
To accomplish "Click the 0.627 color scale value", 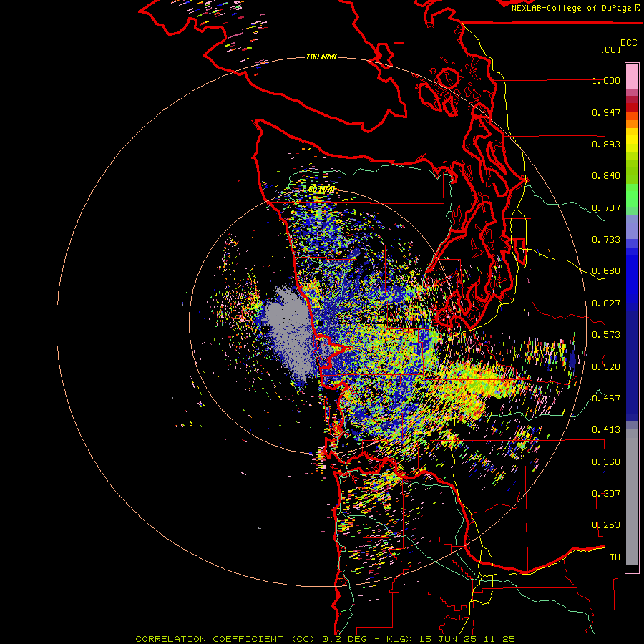I will pyautogui.click(x=606, y=303).
